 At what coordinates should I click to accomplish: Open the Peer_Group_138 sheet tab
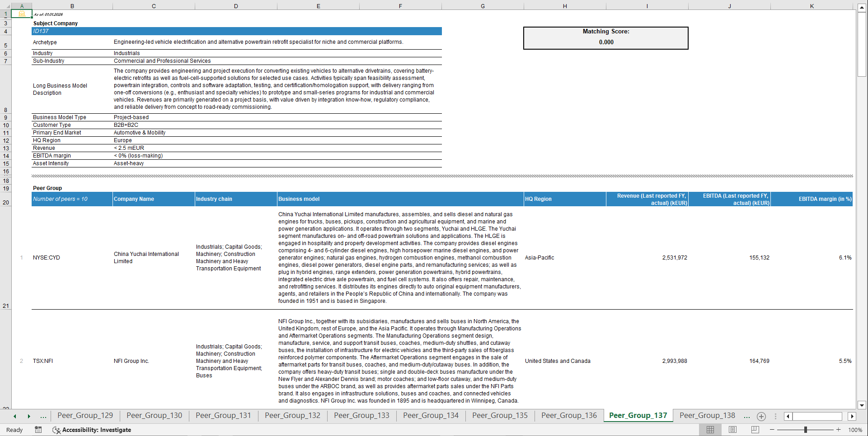[x=707, y=415]
